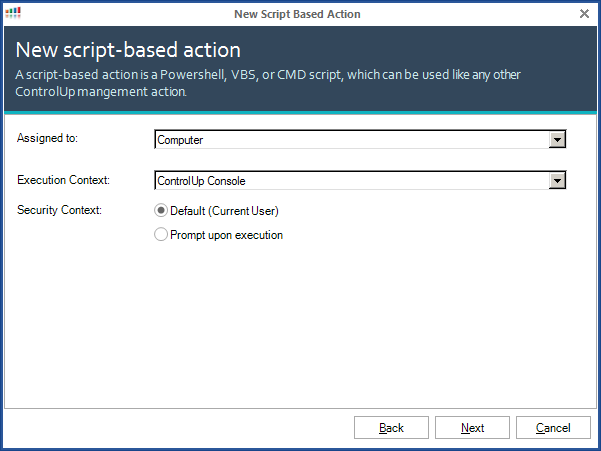Expand the Assigned to dropdown arrow
Screen dimensions: 601x451
coord(558,140)
